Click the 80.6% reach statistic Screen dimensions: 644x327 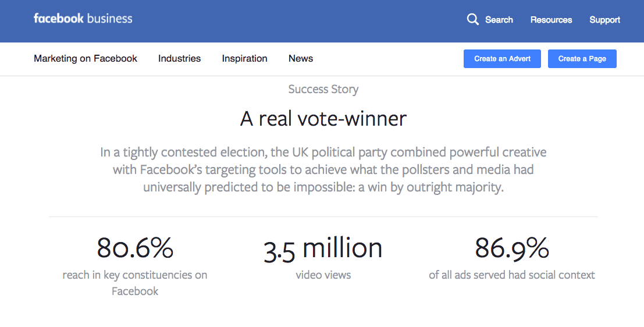point(135,248)
